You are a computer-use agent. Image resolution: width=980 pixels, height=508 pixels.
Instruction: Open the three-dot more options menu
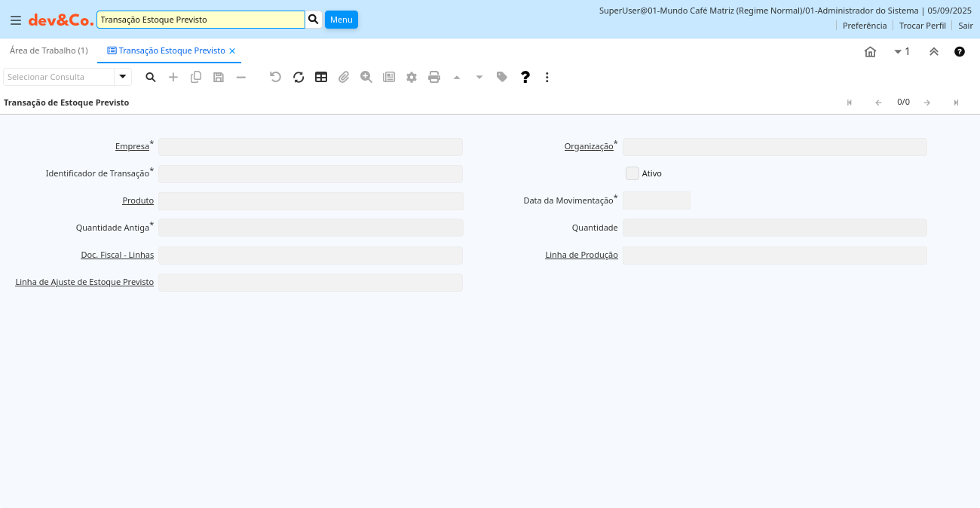pos(547,77)
